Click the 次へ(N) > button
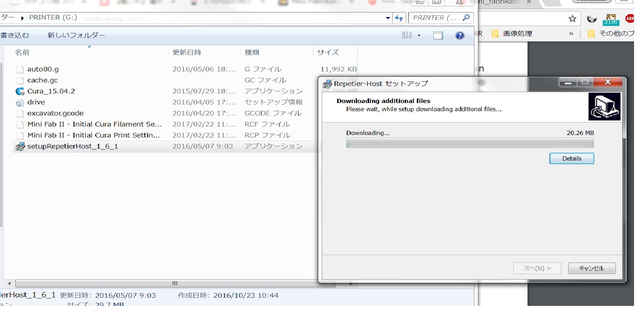644x313 pixels. (537, 268)
